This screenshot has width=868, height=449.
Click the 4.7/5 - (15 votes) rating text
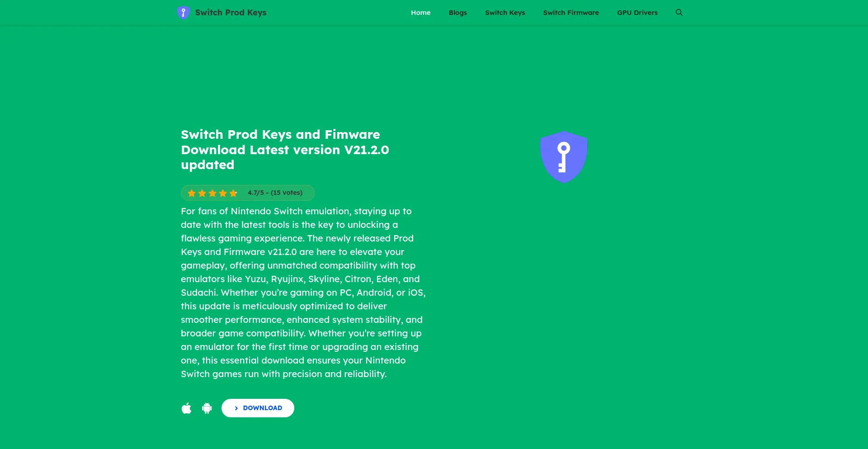click(x=275, y=193)
